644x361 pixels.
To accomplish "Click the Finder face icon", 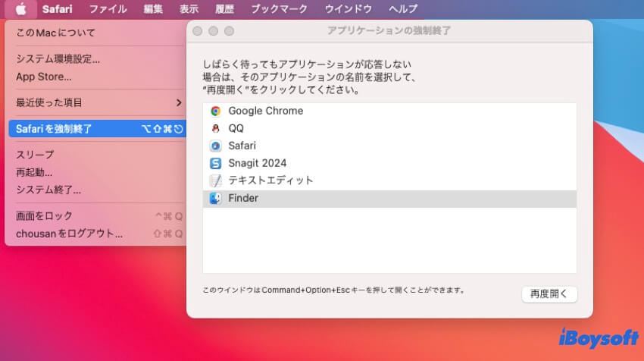I will click(x=216, y=198).
